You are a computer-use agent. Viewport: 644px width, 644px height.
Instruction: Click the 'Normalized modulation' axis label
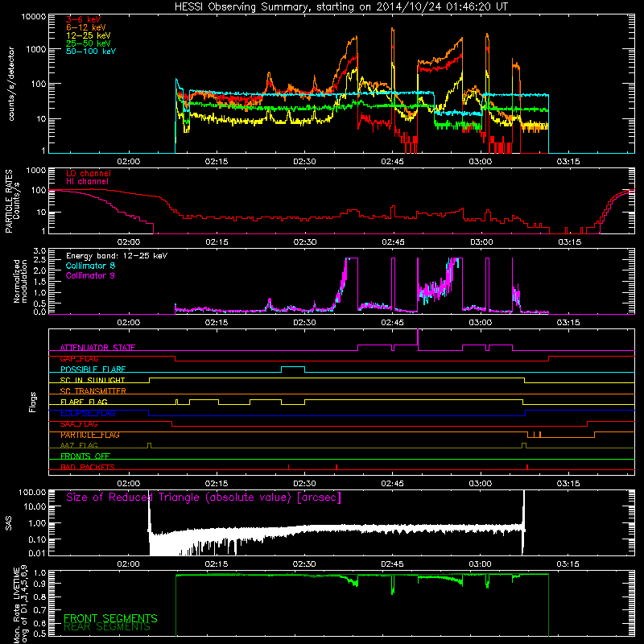point(20,281)
